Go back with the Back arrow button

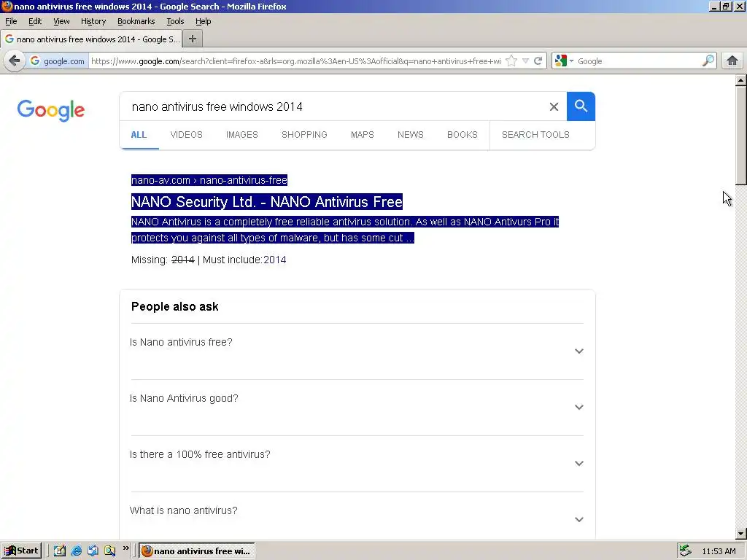point(15,61)
